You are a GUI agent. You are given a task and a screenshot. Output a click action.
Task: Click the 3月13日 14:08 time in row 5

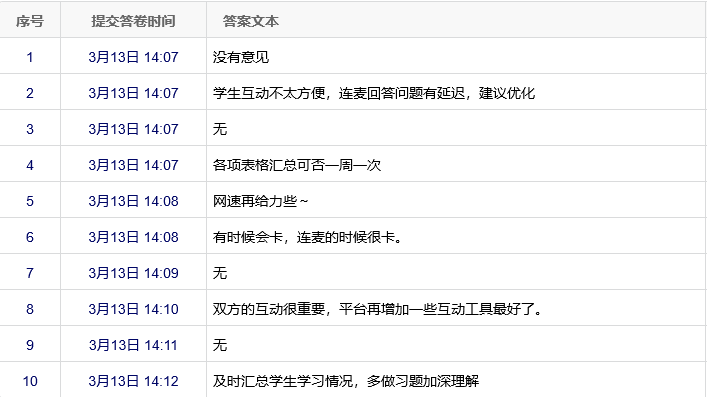point(133,201)
